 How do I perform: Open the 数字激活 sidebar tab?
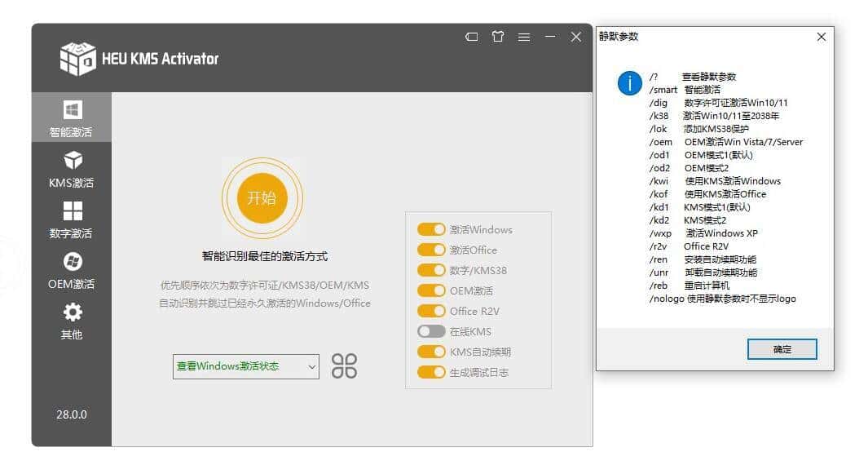pos(72,219)
